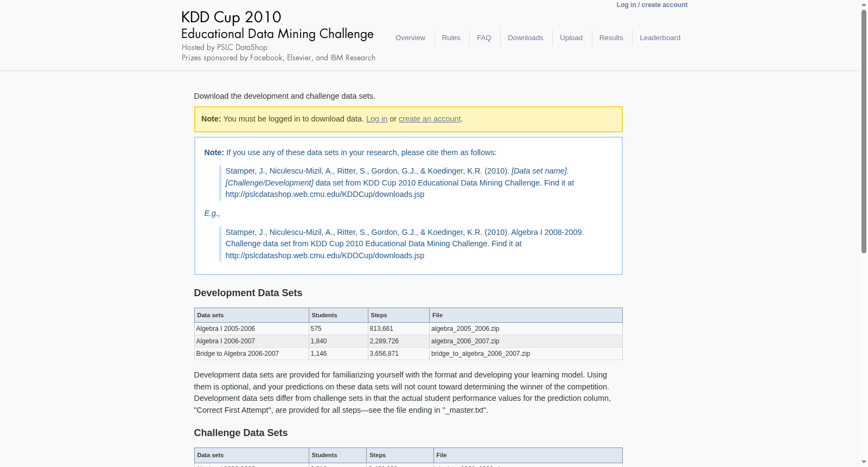Select the Algebra I 2005-2006 cell
Screen dimensions: 868x467
(x=251, y=329)
